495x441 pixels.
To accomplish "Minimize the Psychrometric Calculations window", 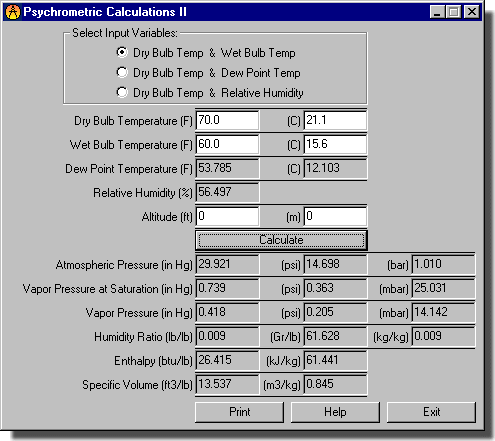I will [x=437, y=12].
